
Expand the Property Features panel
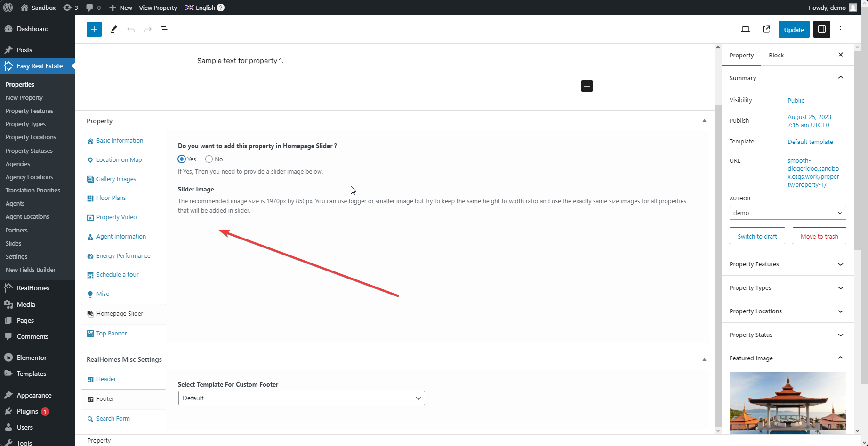(x=788, y=264)
